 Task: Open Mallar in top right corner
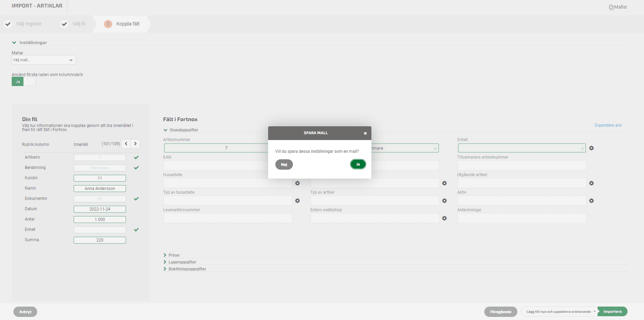coord(618,7)
